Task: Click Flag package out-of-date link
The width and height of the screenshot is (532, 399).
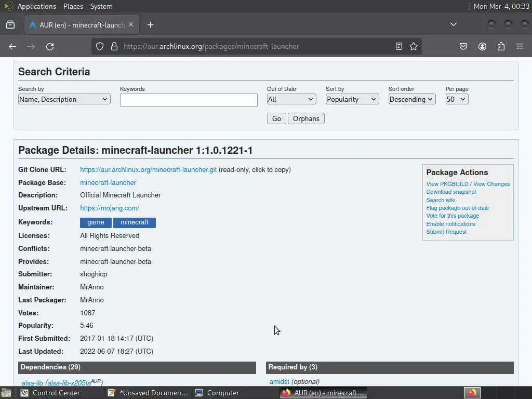Action: (458, 208)
